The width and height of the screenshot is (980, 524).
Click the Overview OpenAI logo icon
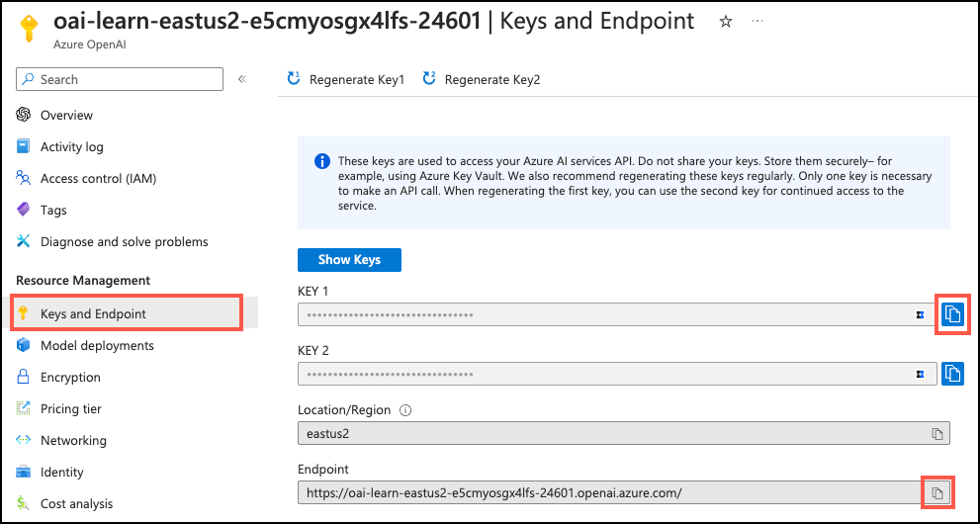(x=24, y=115)
